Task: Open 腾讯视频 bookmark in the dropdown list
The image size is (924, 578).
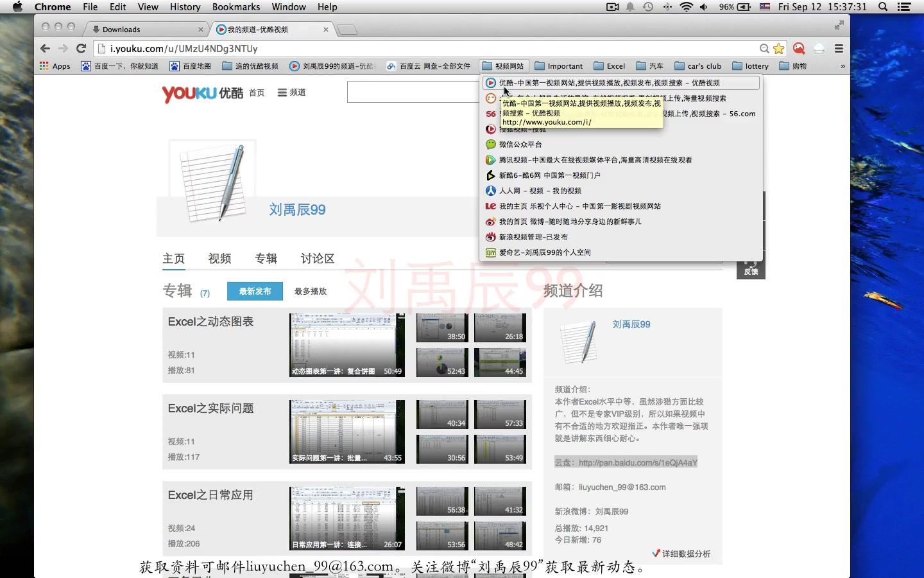Action: 620,160
